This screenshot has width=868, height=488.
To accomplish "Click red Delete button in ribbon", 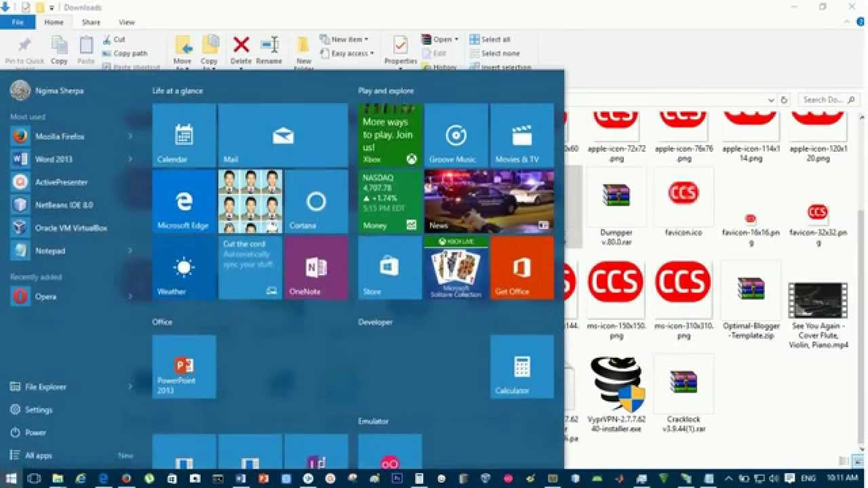I will [241, 51].
